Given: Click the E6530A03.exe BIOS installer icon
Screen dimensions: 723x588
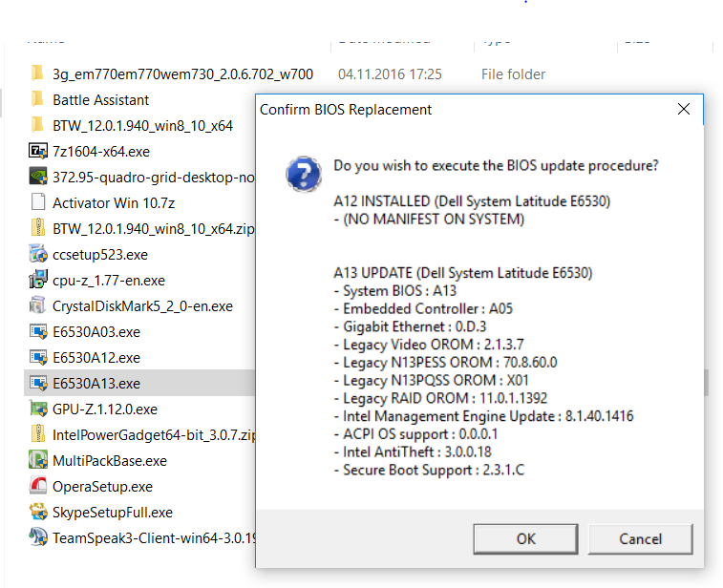Looking at the screenshot, I should [x=38, y=332].
